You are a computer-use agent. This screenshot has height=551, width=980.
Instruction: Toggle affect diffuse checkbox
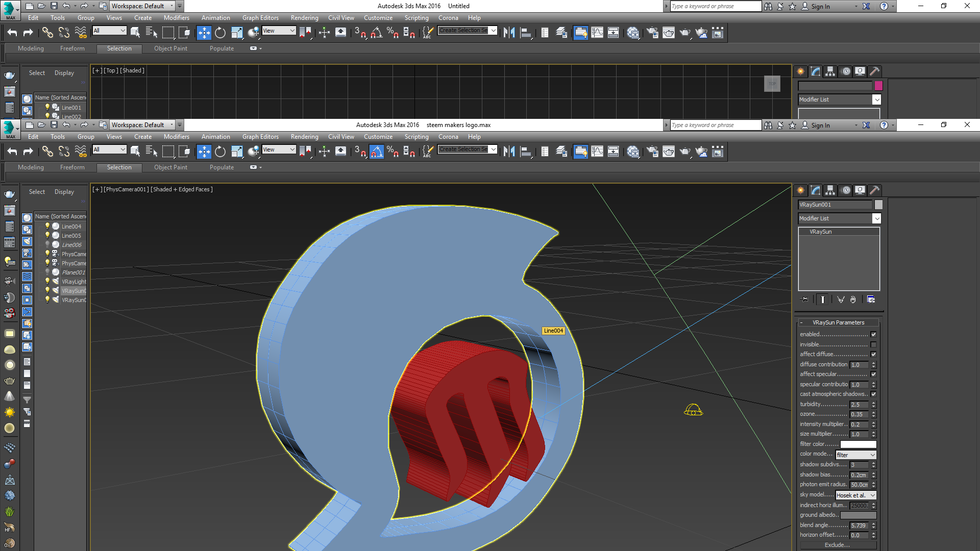tap(873, 354)
